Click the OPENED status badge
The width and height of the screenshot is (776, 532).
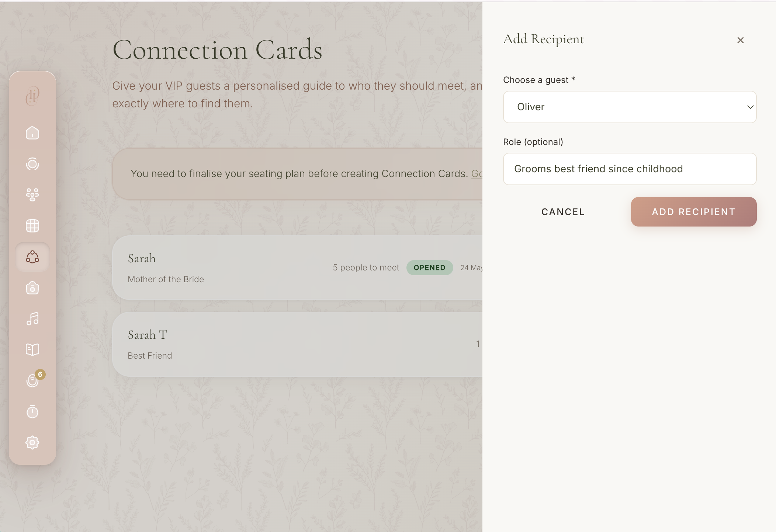(430, 267)
